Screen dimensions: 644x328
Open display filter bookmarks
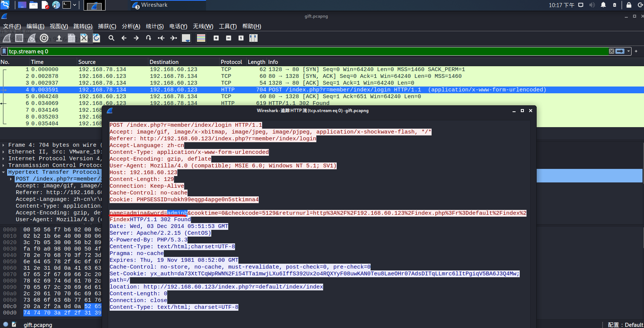click(x=4, y=51)
